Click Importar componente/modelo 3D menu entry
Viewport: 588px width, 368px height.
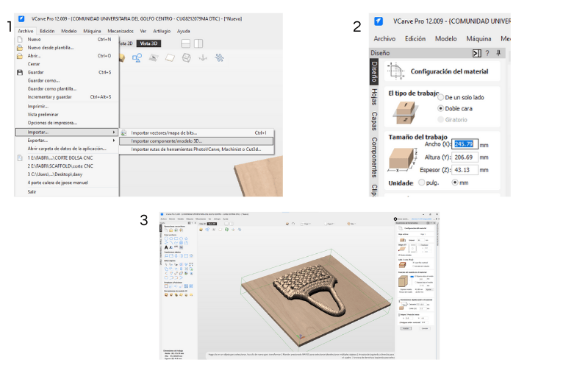pos(166,141)
